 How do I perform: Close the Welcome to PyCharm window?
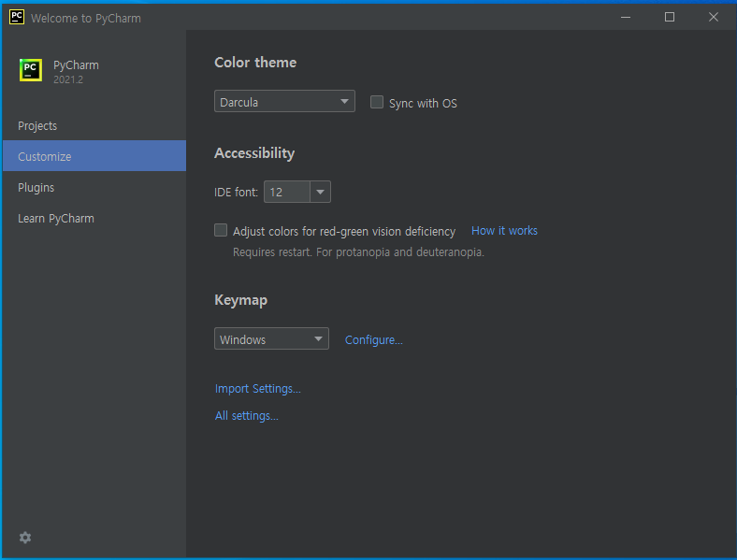[714, 18]
